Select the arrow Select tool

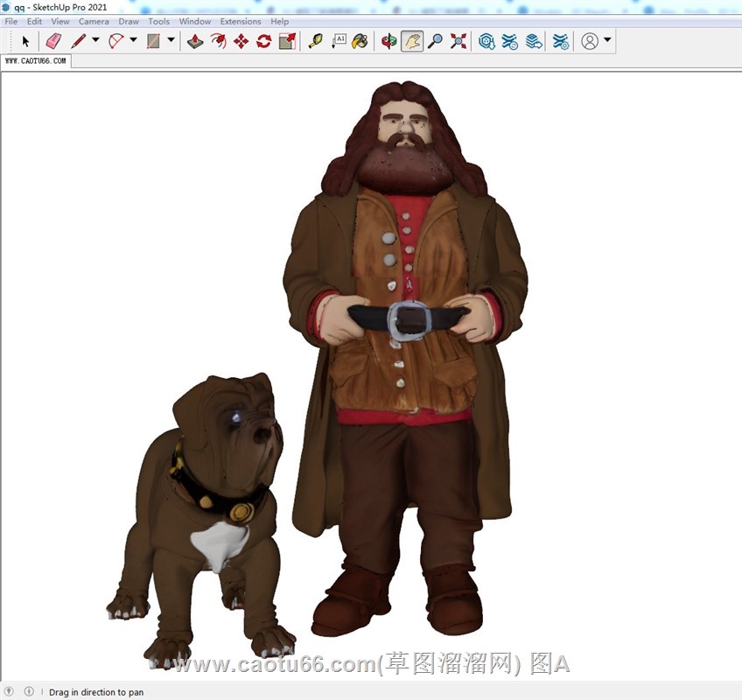pyautogui.click(x=25, y=41)
